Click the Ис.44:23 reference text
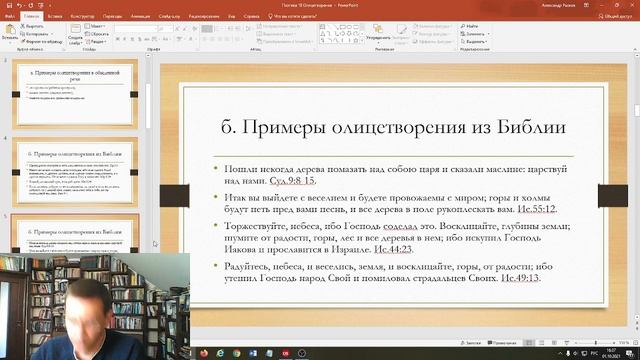The height and width of the screenshot is (360, 640). [x=393, y=249]
